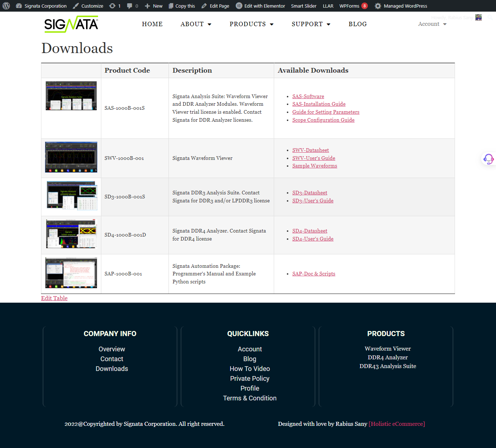
Task: Open Contact in footer
Action: pos(112,359)
